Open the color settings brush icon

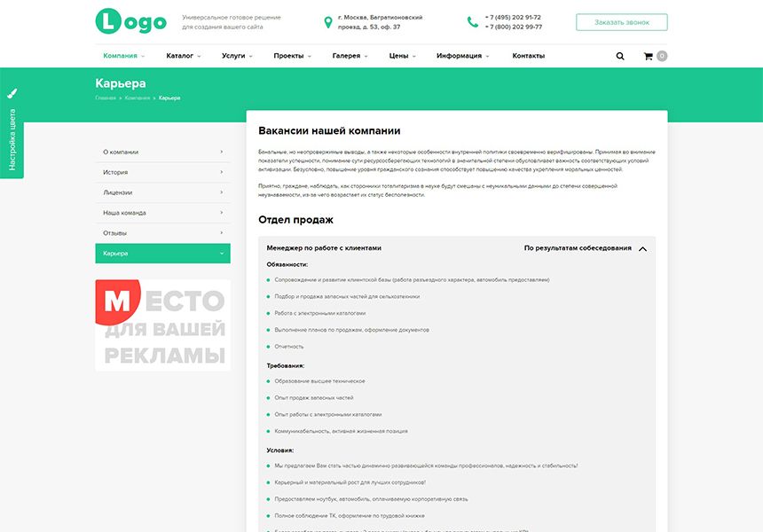(12, 93)
